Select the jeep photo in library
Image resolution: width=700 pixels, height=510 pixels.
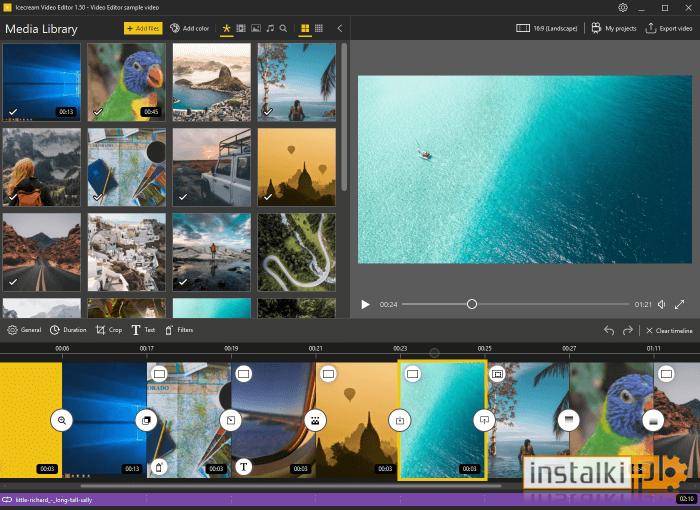tap(212, 167)
